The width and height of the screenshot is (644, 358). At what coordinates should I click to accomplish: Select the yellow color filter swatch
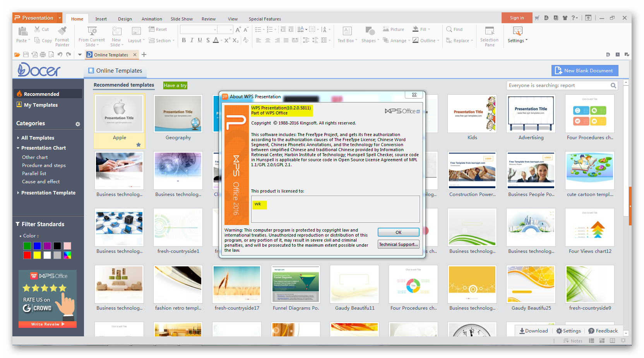[37, 255]
